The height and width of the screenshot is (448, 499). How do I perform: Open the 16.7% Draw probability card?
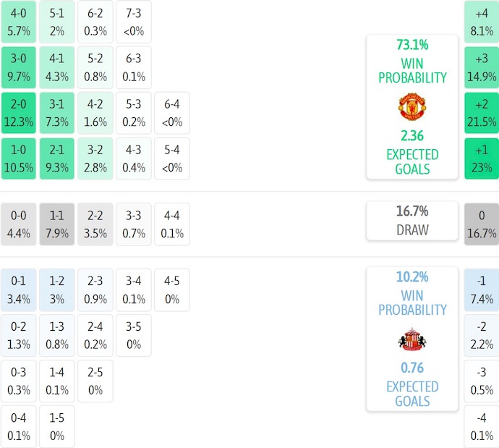pos(411,221)
